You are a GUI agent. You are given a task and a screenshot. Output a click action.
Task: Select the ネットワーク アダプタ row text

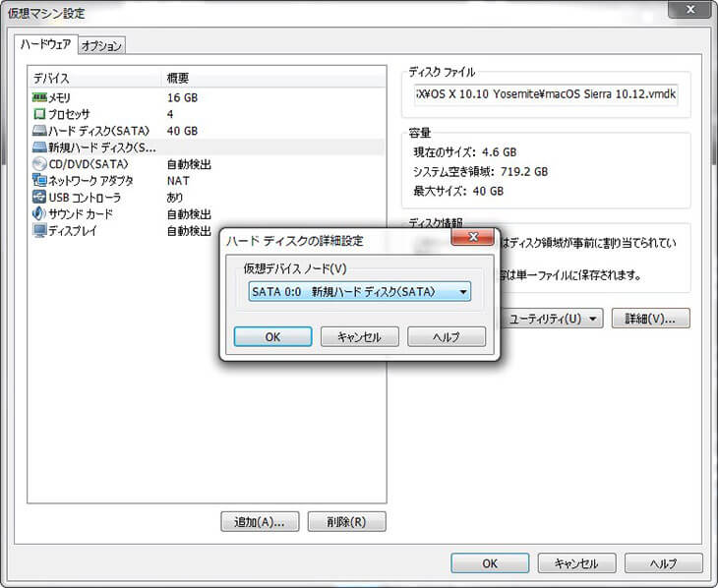coord(90,181)
